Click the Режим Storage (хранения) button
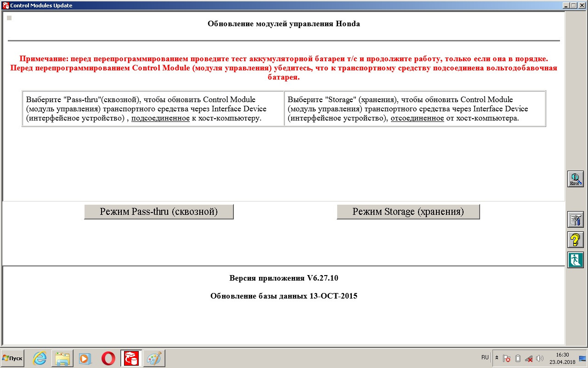 coord(408,212)
